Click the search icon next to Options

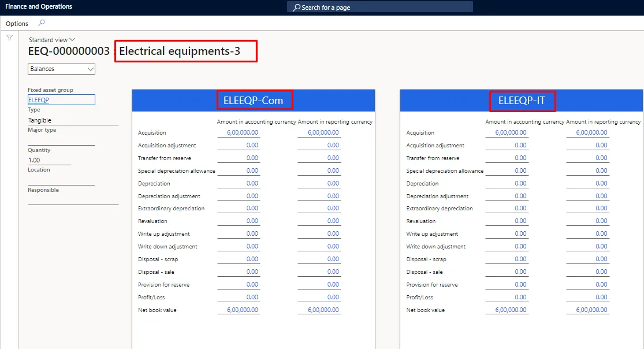click(x=42, y=23)
